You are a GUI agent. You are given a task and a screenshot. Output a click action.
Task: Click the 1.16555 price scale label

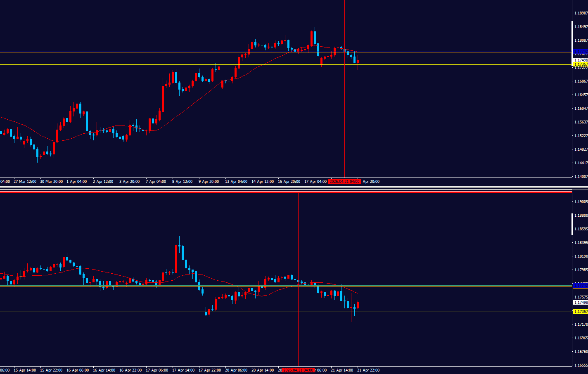[581, 365]
